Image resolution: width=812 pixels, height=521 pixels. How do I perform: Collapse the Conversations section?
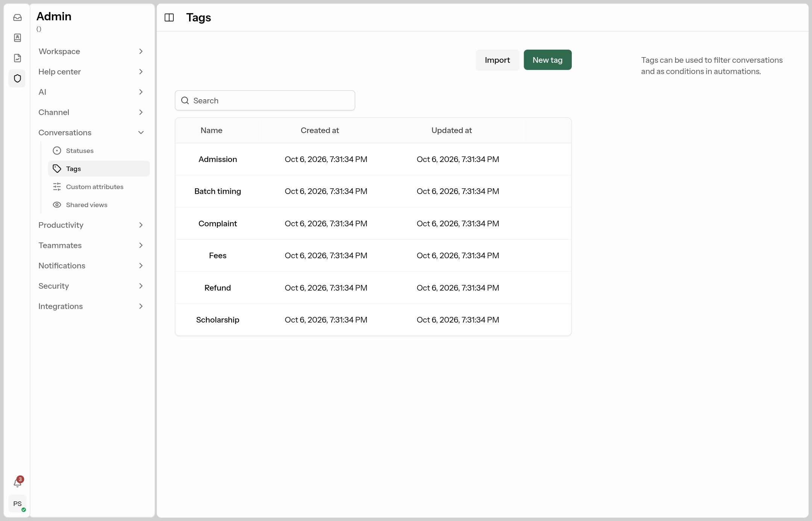pos(91,133)
